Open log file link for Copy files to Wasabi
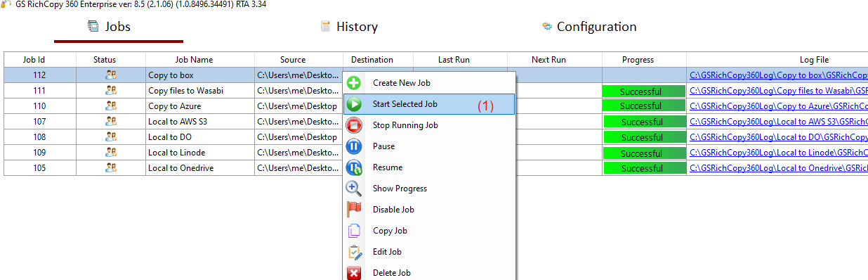Image resolution: width=868 pixels, height=280 pixels. tap(779, 90)
